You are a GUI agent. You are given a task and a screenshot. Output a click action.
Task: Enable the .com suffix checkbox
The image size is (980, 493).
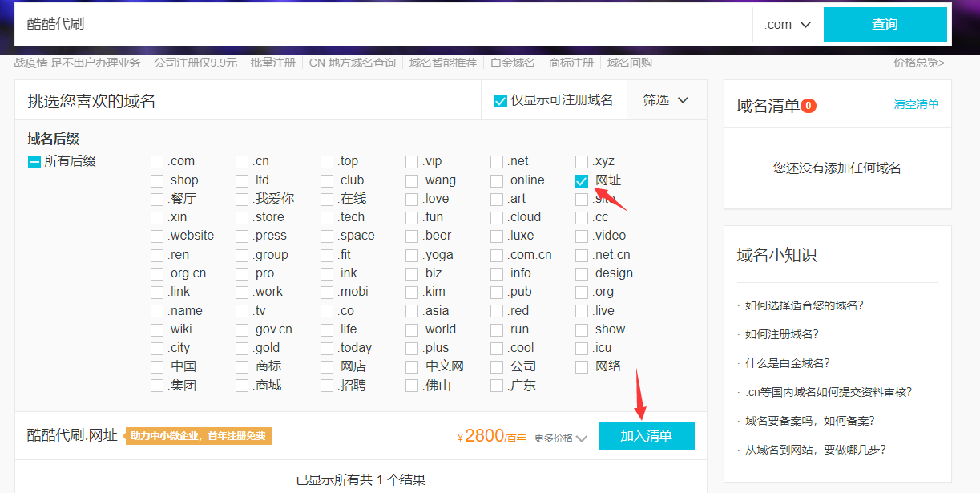point(157,161)
